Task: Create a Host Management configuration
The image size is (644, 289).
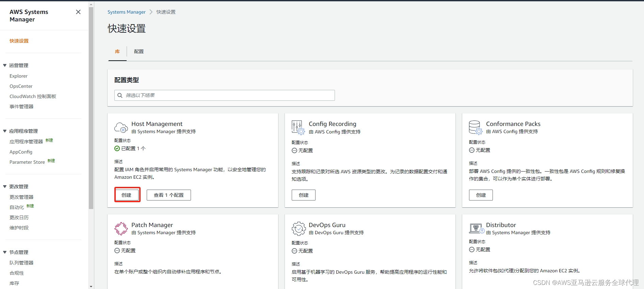Action: pyautogui.click(x=127, y=195)
